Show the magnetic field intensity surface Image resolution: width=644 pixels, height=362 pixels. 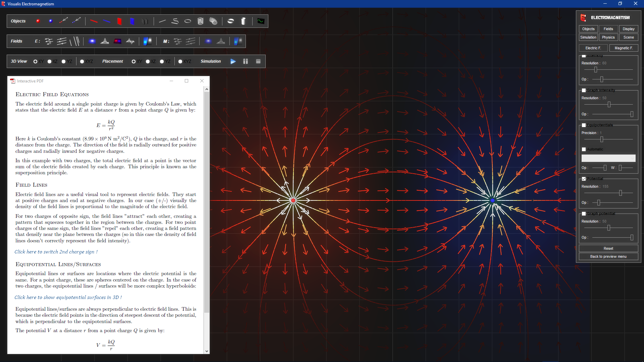[208, 41]
